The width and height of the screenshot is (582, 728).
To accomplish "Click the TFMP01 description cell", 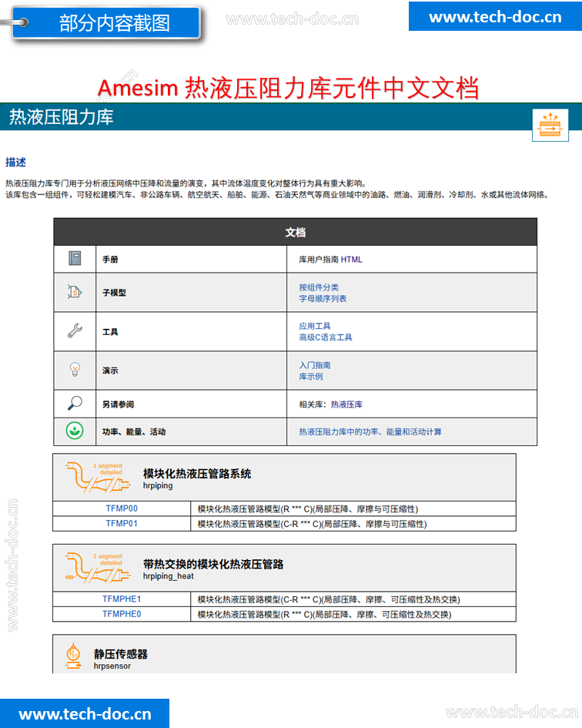I will 353,524.
